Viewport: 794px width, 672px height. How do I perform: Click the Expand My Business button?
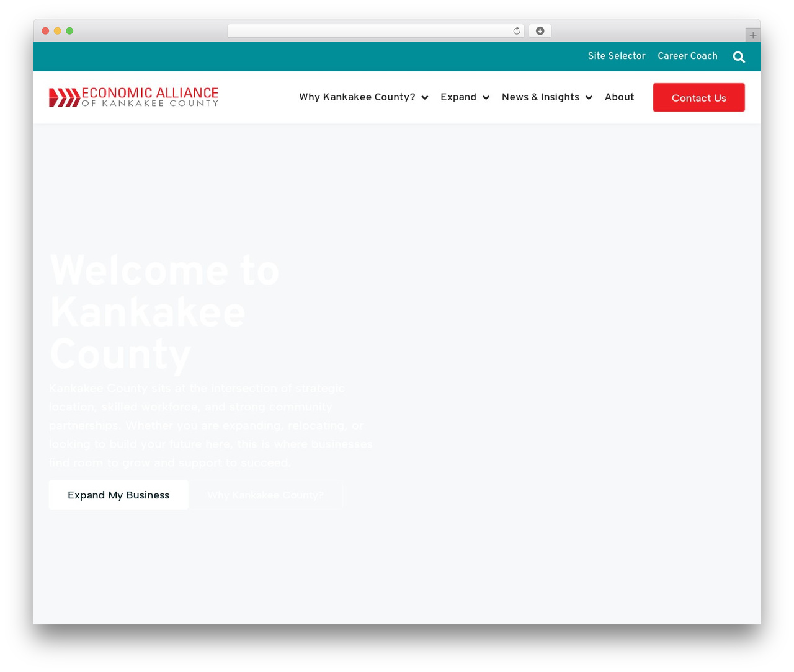coord(118,495)
